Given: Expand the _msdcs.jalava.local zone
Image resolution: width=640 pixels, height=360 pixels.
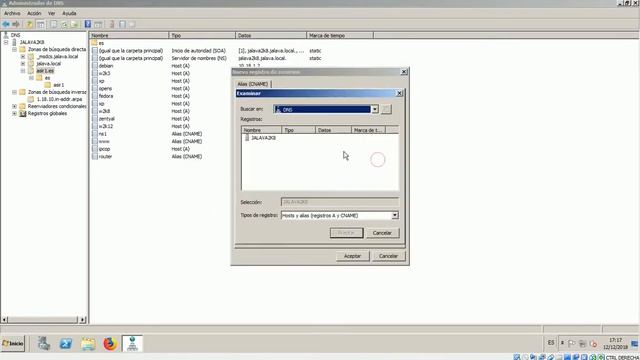Looking at the screenshot, I should [23, 56].
